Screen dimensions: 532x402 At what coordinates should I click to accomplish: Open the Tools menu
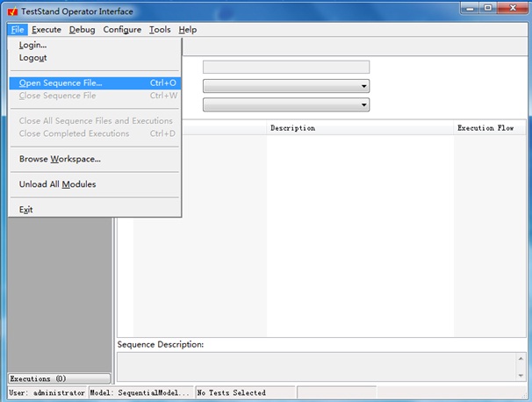160,30
